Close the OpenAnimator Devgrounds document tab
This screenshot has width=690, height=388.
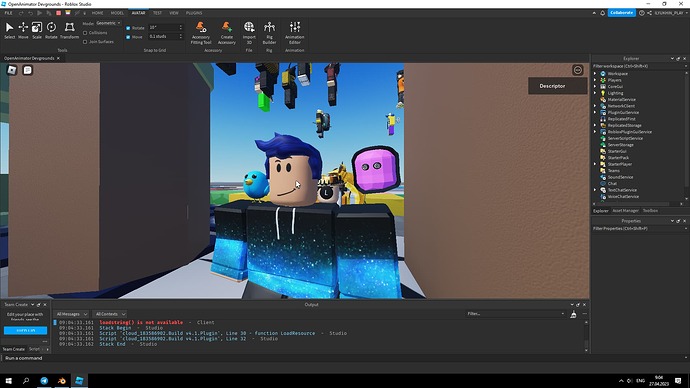click(x=58, y=58)
